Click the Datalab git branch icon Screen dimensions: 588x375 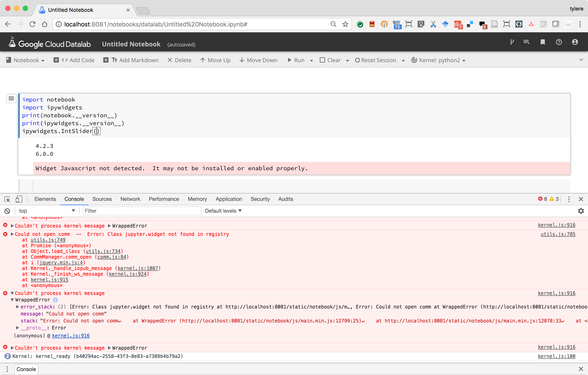512,42
